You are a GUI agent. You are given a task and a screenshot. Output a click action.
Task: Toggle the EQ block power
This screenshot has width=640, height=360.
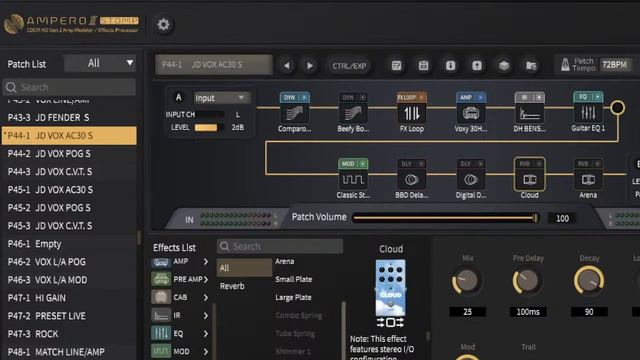[598, 97]
